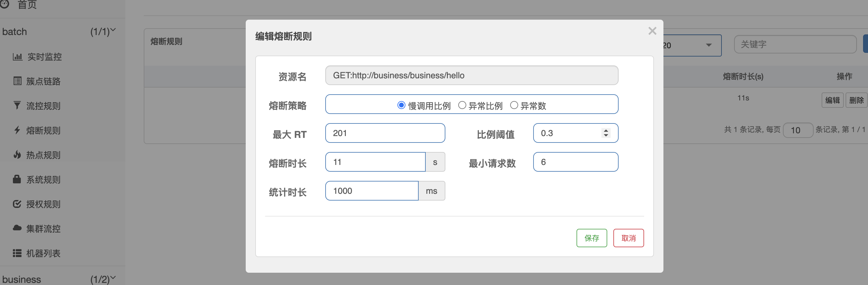Open 授权规则 in the sidebar

click(44, 204)
